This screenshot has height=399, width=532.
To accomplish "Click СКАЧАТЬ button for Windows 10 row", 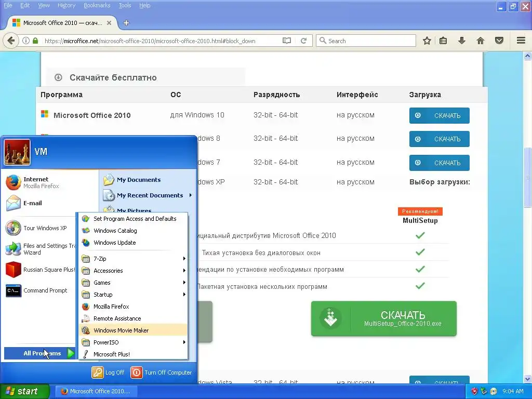I will coord(440,115).
